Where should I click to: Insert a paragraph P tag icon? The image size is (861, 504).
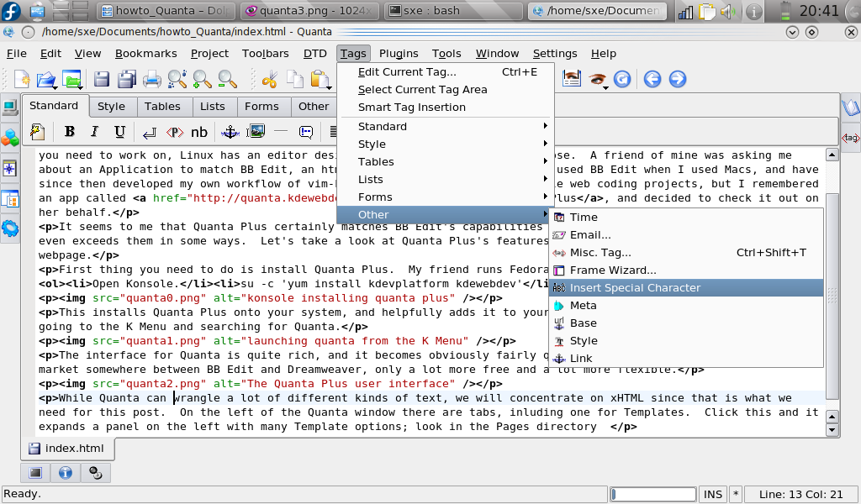pos(175,132)
